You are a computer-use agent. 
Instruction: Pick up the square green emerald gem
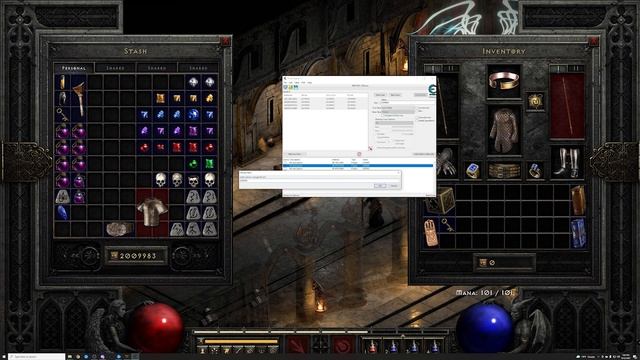coord(209,164)
